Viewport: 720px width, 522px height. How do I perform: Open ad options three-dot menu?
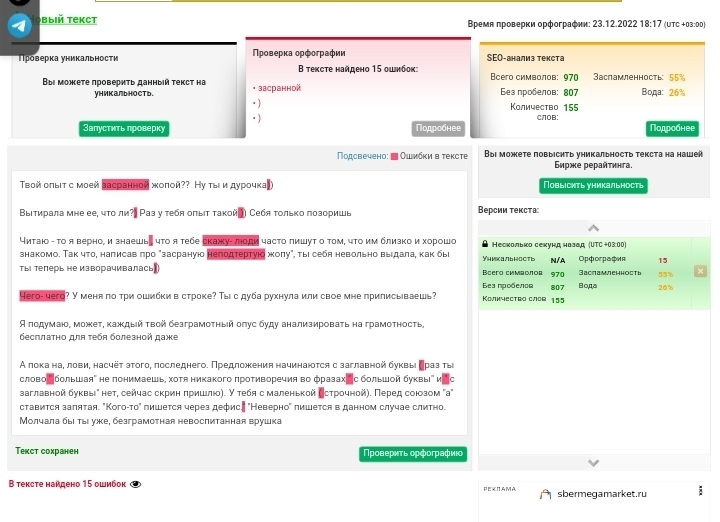(700, 492)
